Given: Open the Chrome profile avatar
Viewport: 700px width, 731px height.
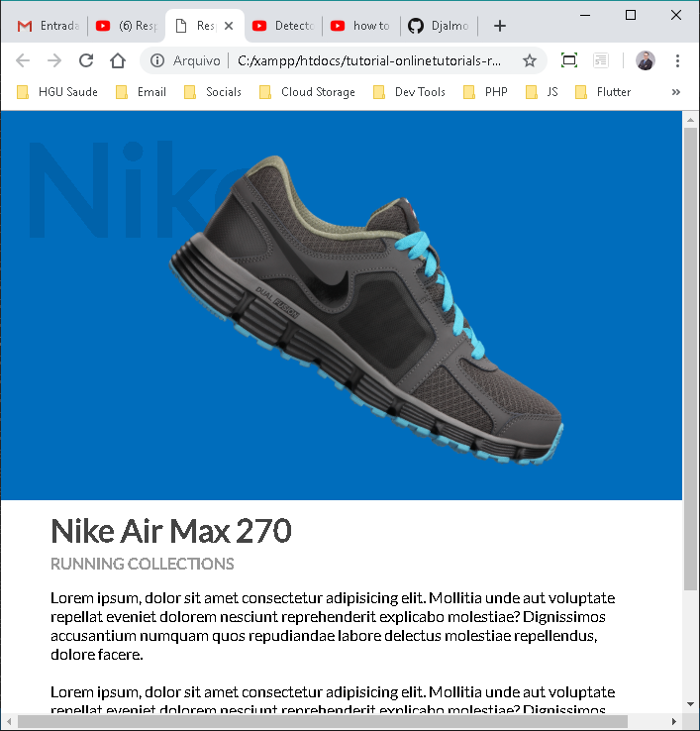Looking at the screenshot, I should click(646, 60).
